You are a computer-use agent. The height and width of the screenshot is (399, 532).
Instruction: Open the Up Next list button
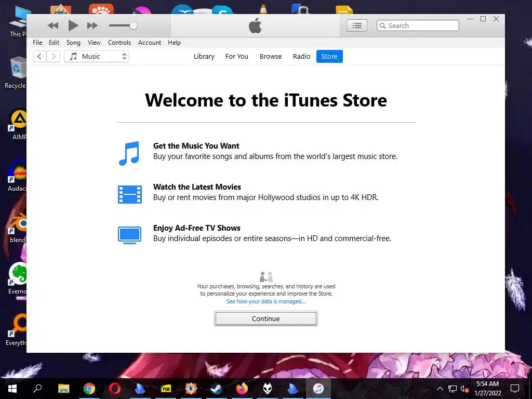click(356, 25)
